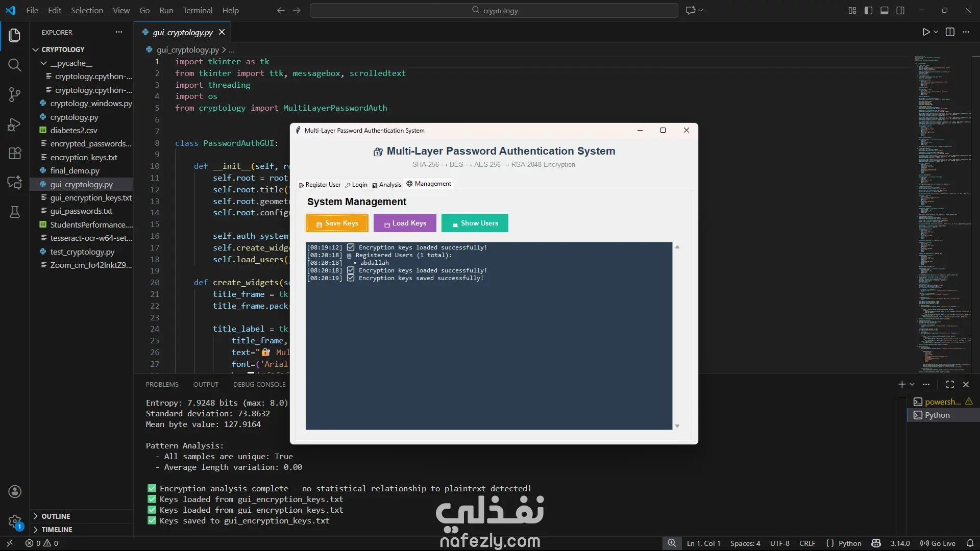Screen dimensions: 980x551
Task: Open the Testing flask icon
Action: click(x=14, y=212)
